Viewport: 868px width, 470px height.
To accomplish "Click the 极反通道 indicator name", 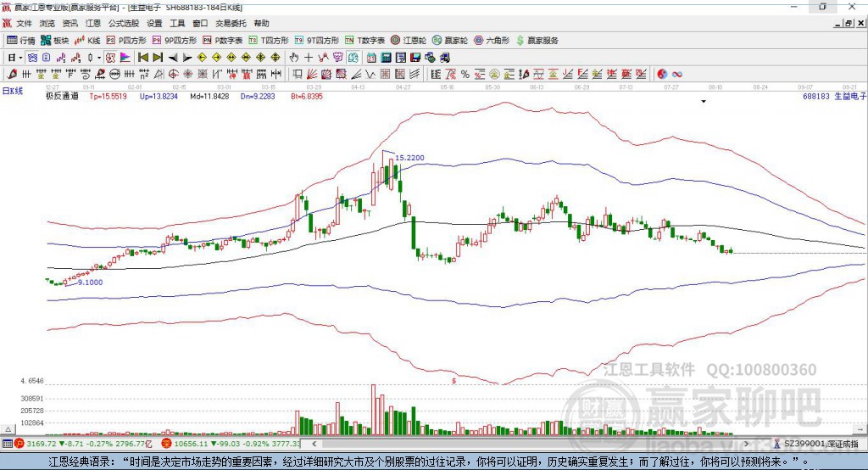I will pos(62,96).
